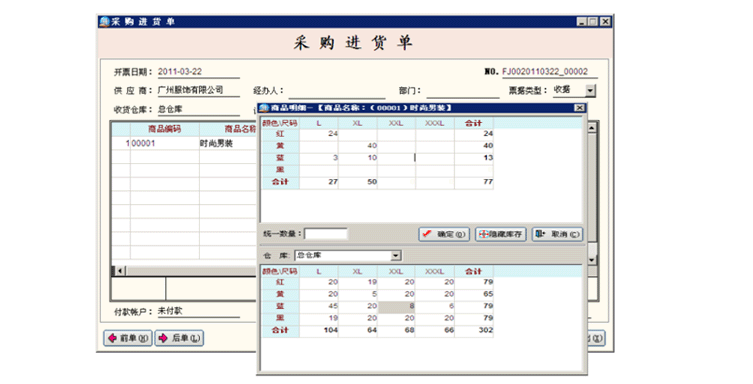Click stock grid L total 104
753x384 pixels.
pyautogui.click(x=319, y=330)
